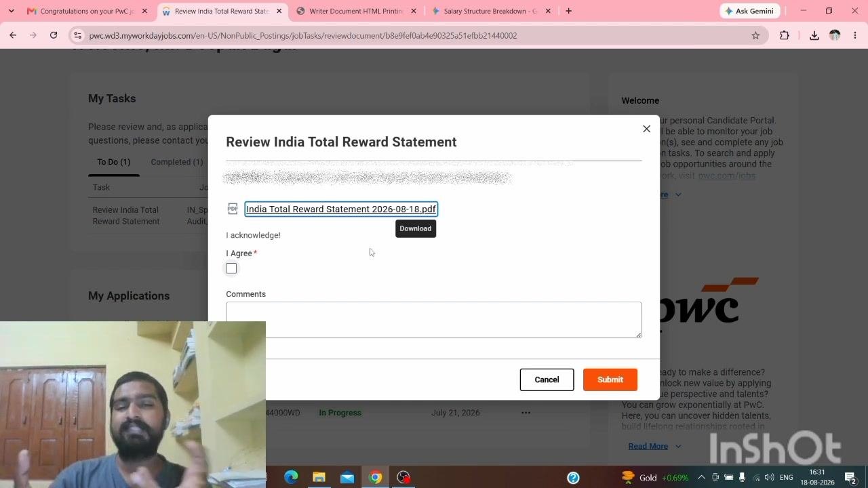Click the July 21, 2026 date cell

456,412
